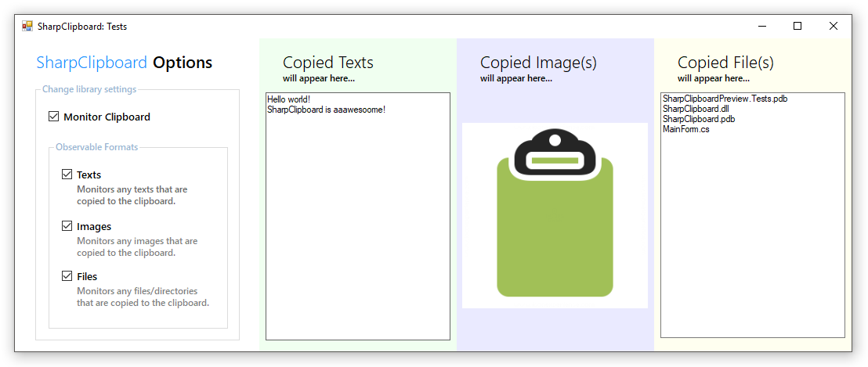
Task: Toggle the Monitor Clipboard checkbox
Action: click(x=54, y=117)
